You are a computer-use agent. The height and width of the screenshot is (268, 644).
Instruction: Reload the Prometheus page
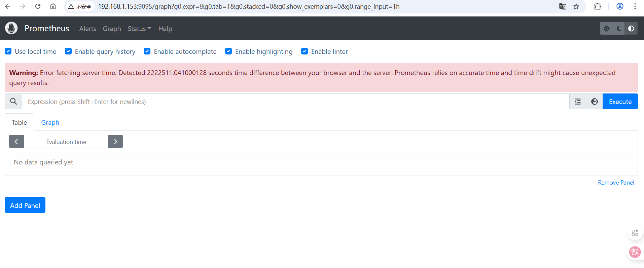(x=38, y=6)
